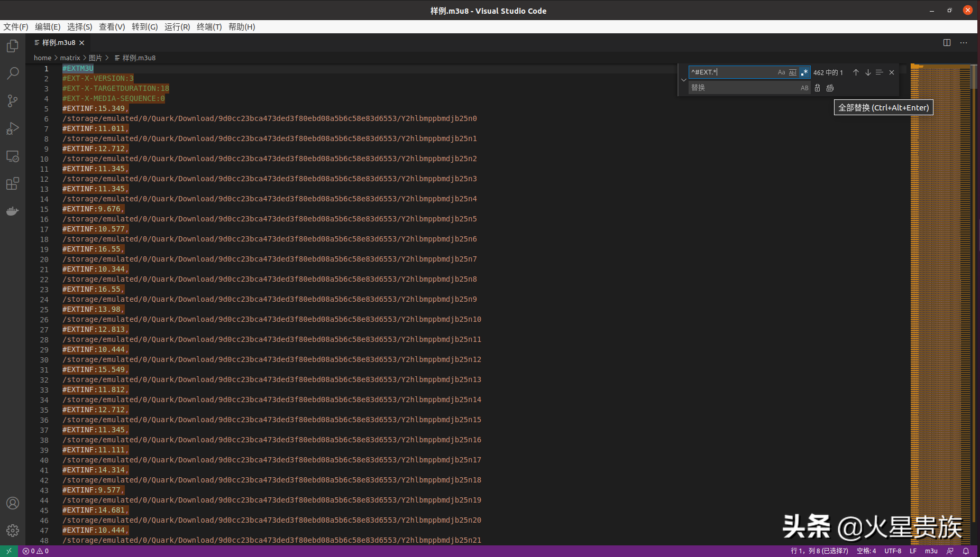Click the vertical scrollbar thumb
This screenshot has width=980, height=557.
974,76
